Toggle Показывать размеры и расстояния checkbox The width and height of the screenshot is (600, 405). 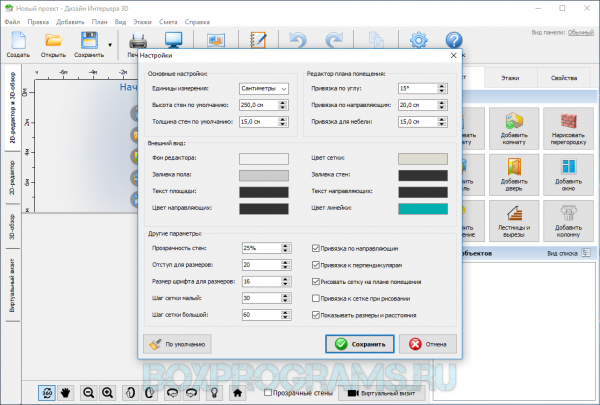pos(316,315)
